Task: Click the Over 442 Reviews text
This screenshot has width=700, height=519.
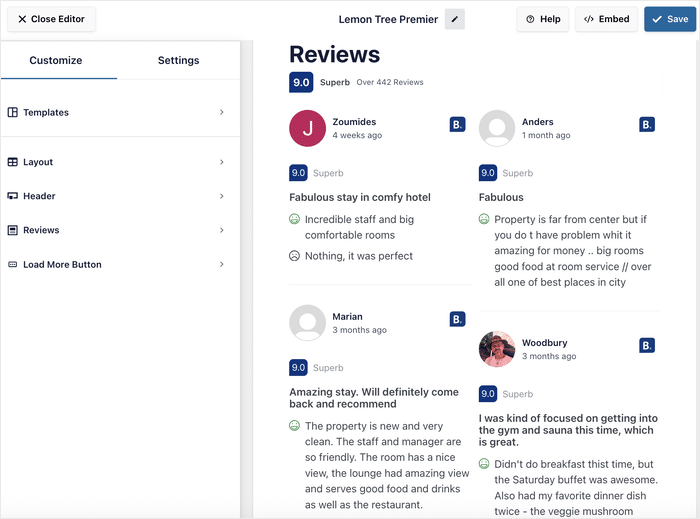Action: tap(390, 82)
